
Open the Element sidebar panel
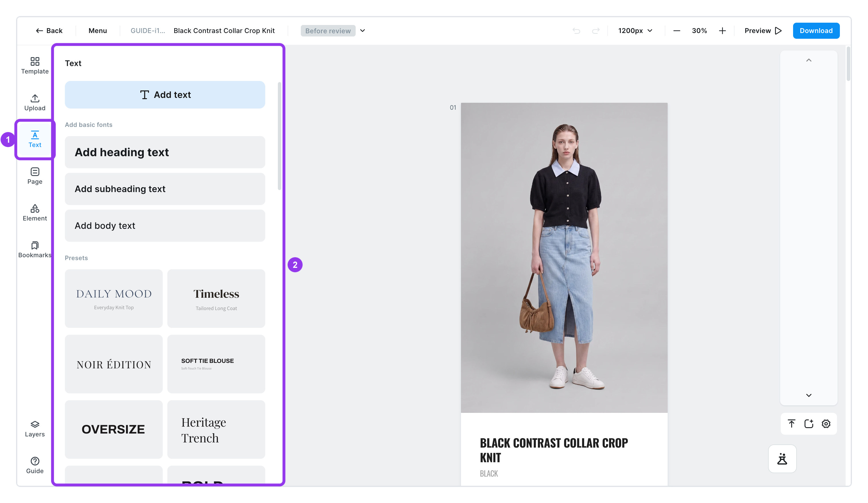point(35,212)
